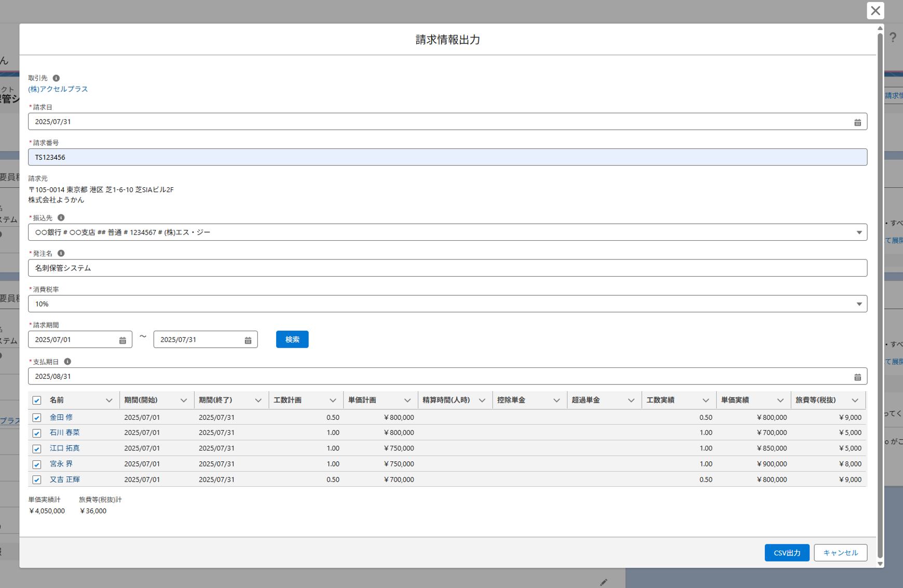The width and height of the screenshot is (903, 588).
Task: Show info tooltip next to 支払期日
Action: point(67,361)
